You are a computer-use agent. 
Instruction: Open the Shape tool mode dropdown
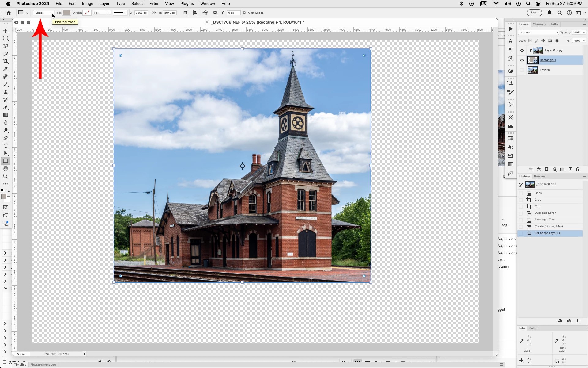43,13
